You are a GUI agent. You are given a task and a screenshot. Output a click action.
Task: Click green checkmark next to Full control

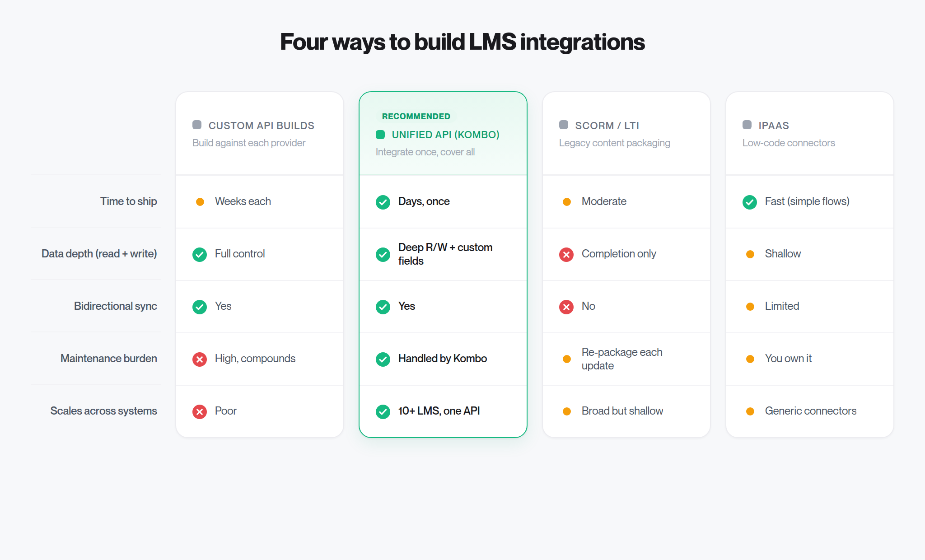pyautogui.click(x=200, y=255)
